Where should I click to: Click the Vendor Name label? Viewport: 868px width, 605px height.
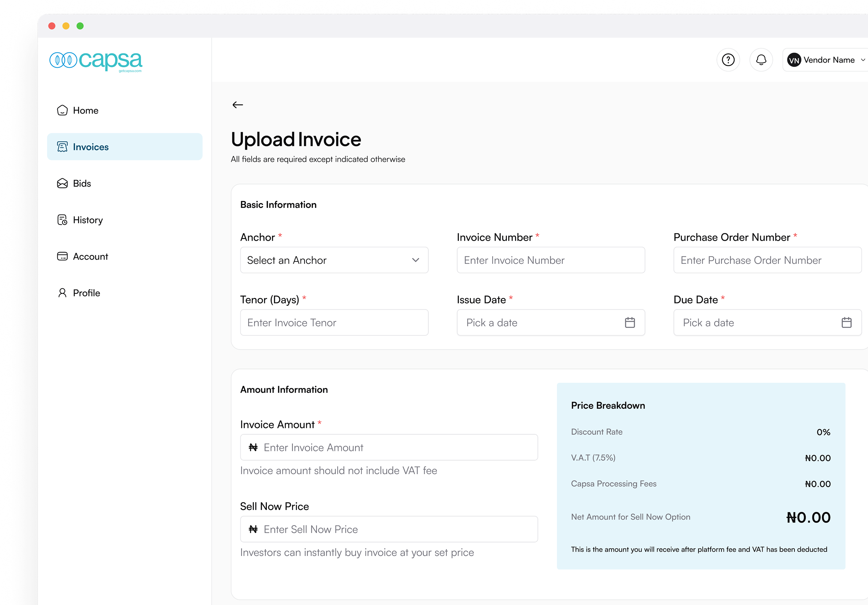coord(829,60)
